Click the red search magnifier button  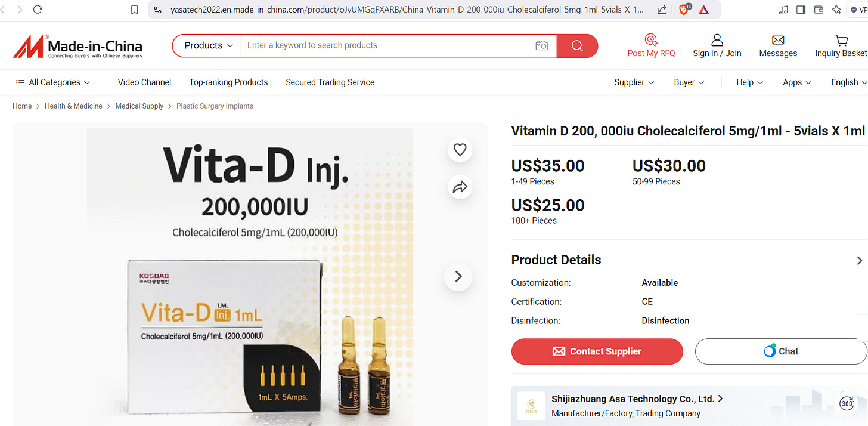click(x=576, y=45)
